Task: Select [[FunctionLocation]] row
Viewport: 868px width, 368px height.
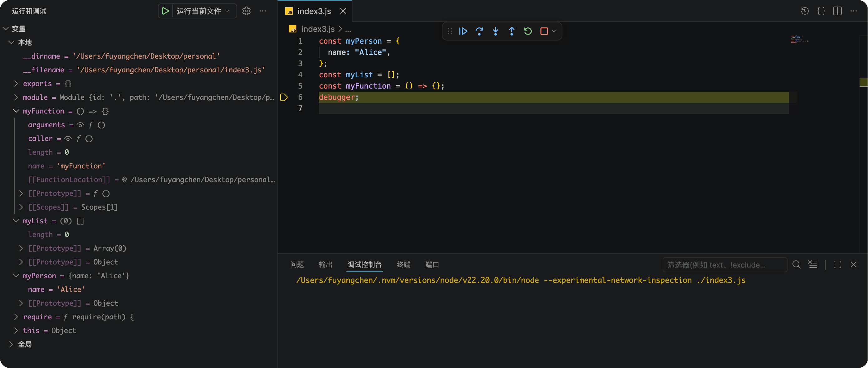Action: point(139,180)
